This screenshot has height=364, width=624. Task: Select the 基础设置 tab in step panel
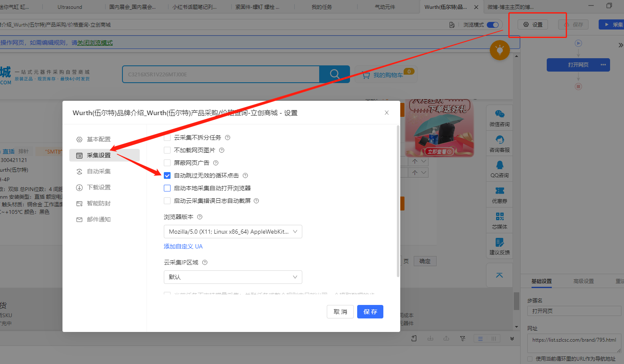click(x=542, y=281)
